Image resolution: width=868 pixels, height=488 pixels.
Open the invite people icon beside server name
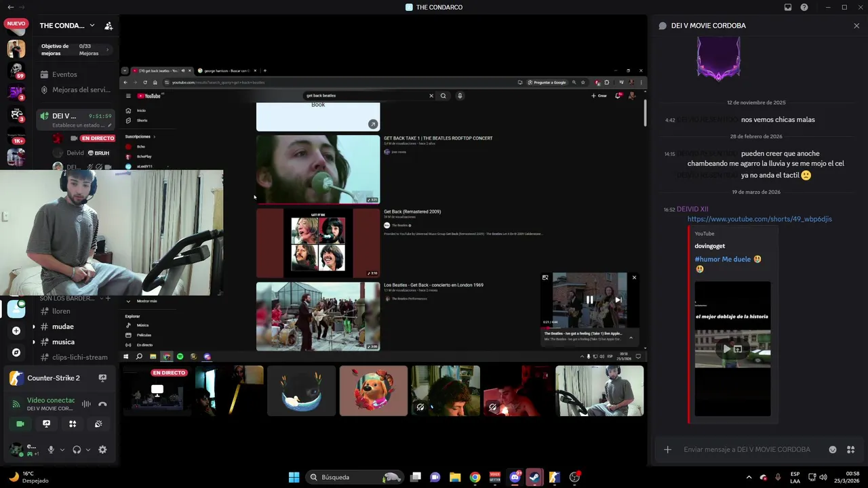108,26
